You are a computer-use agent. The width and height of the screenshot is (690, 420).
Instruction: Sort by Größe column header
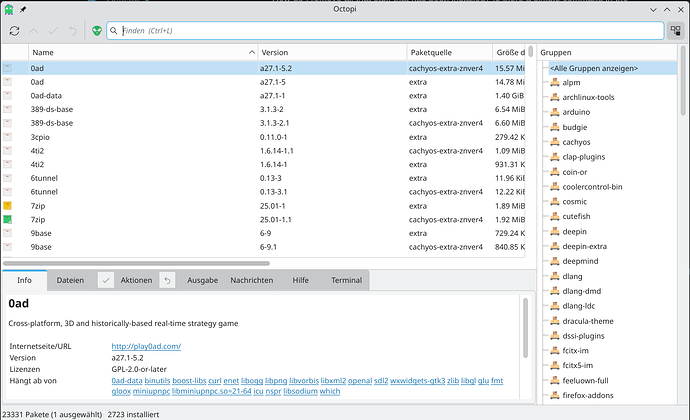click(509, 52)
